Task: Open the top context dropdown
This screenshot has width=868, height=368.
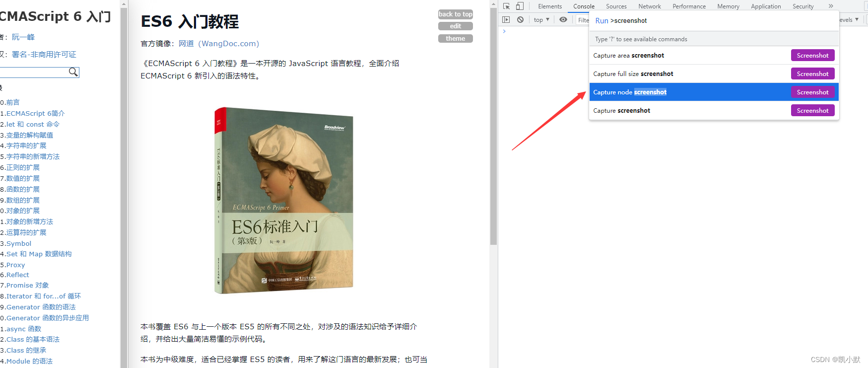Action: point(541,20)
